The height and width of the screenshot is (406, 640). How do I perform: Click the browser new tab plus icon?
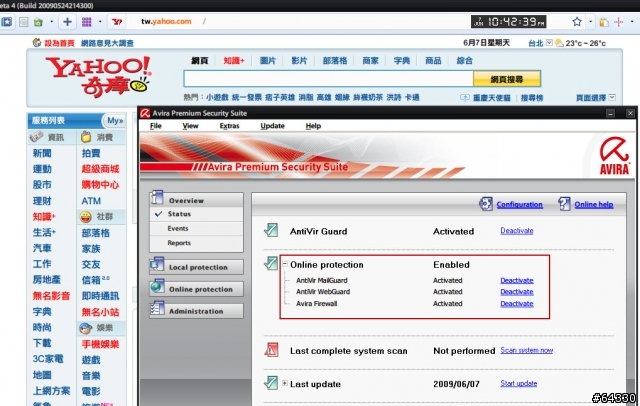pyautogui.click(x=67, y=22)
